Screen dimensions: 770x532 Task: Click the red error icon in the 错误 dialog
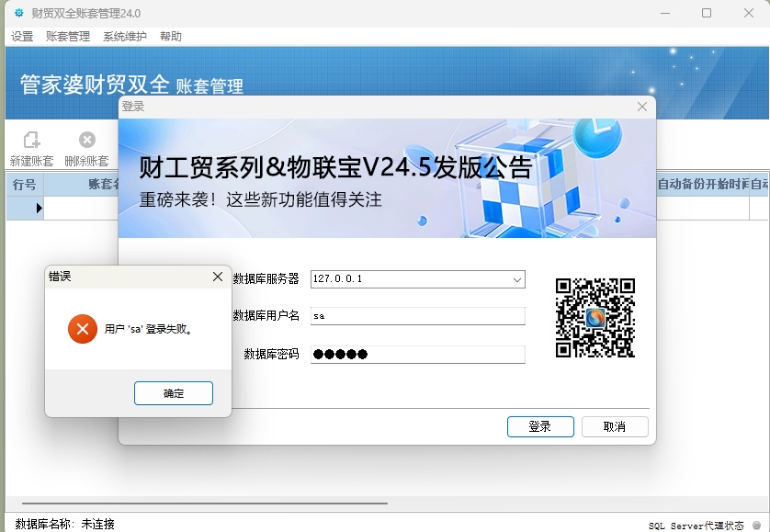point(83,329)
